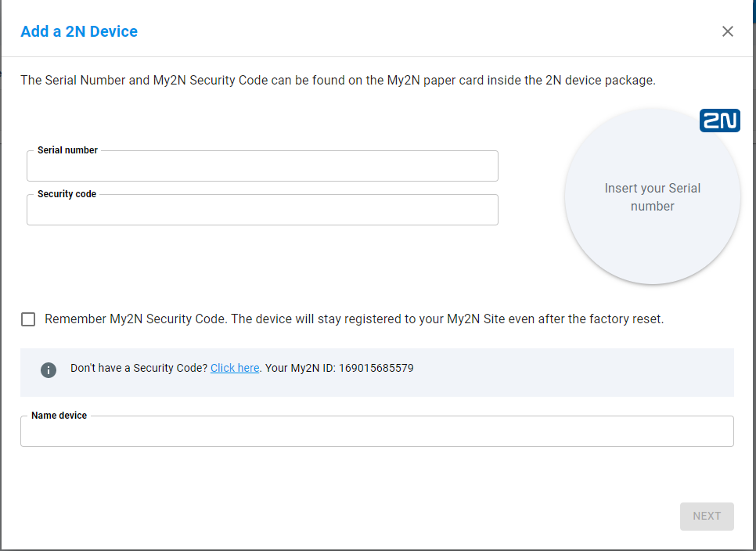Click the Serial number field label
The width and height of the screenshot is (756, 551).
coord(67,150)
